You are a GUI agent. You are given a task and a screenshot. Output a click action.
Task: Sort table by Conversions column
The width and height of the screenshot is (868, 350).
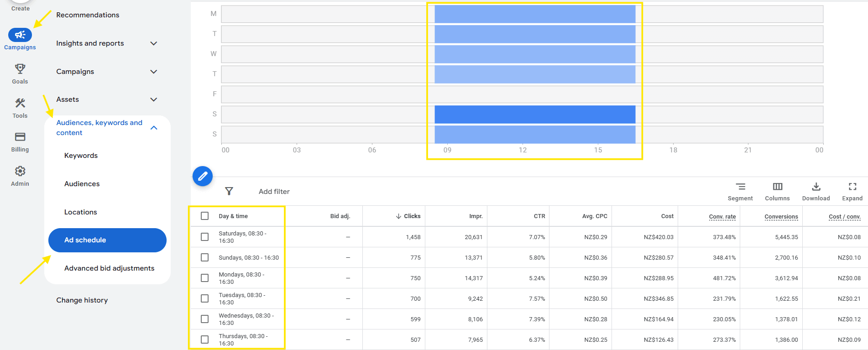pyautogui.click(x=781, y=216)
